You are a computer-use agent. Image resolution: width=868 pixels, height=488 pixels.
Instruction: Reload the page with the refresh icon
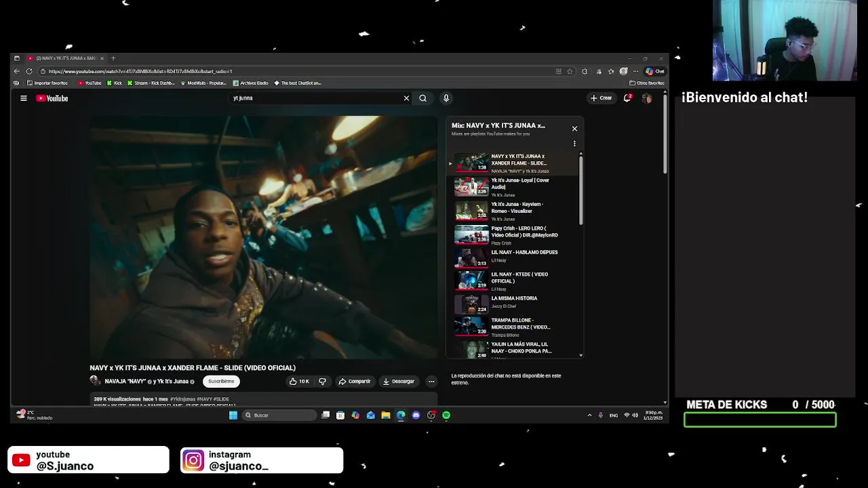coord(28,71)
